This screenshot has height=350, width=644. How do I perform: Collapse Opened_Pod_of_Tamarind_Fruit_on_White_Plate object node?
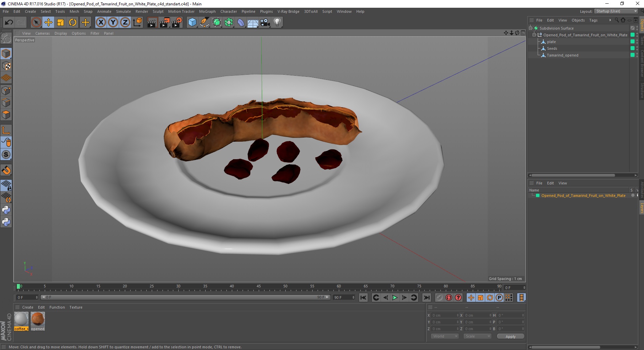(x=534, y=35)
